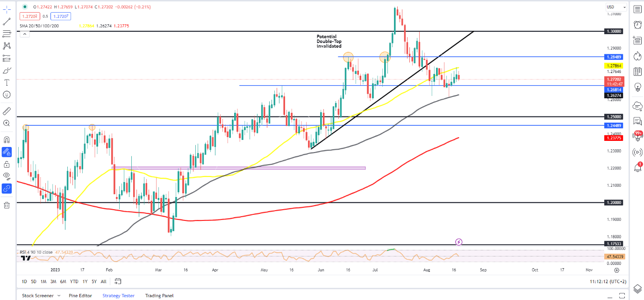
Task: Set the range to 5D
Action: coord(34,282)
